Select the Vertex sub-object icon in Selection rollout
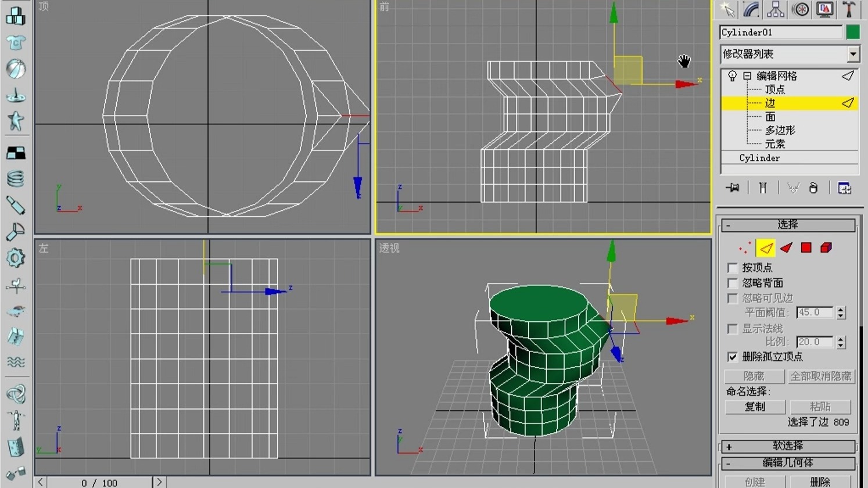 tap(745, 247)
